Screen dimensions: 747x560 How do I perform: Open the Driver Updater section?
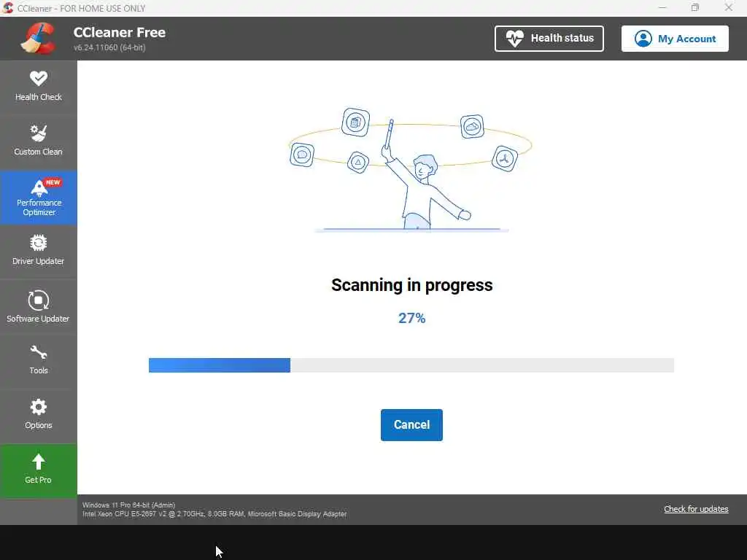coord(38,251)
